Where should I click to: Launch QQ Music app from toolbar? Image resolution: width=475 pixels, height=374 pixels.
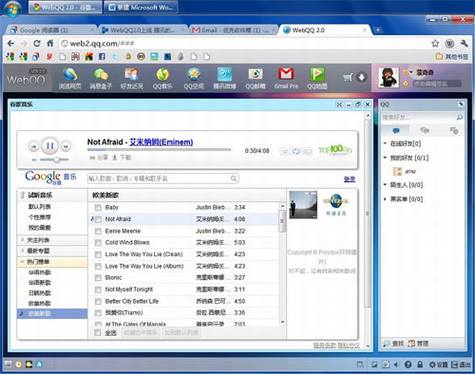[162, 79]
